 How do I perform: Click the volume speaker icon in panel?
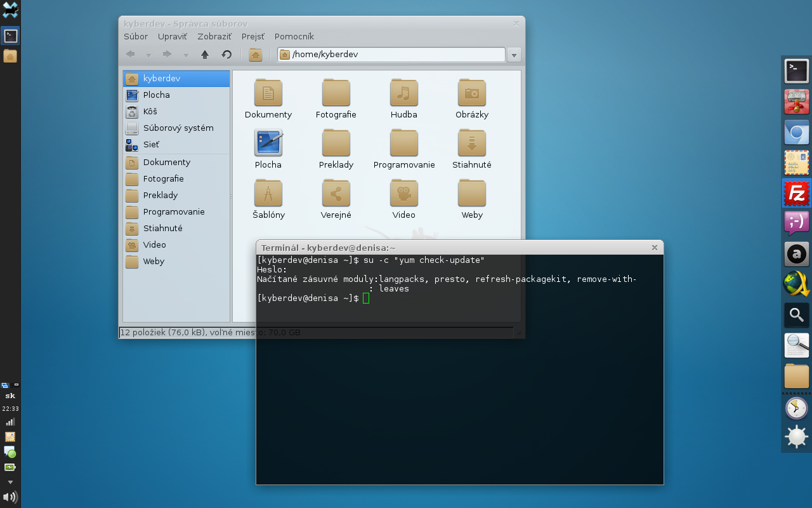click(x=10, y=497)
